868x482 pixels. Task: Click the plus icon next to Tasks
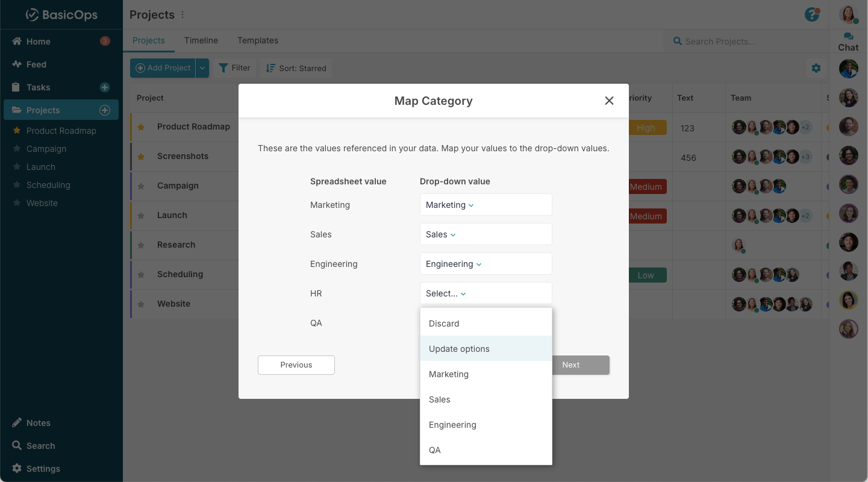coord(104,87)
